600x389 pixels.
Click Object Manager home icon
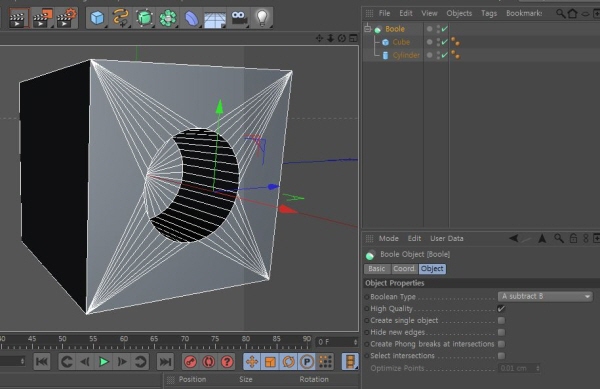(572, 14)
